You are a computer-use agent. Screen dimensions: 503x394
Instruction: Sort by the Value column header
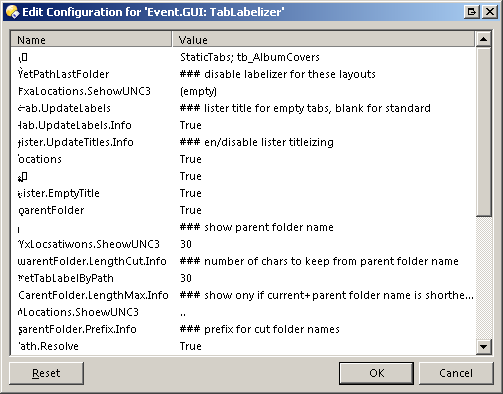click(323, 40)
